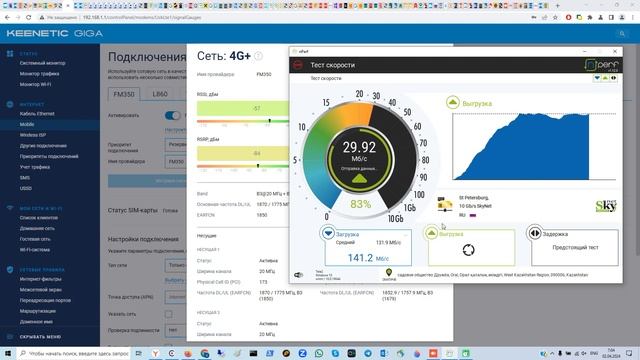Viewport: 640px width, 360px height.
Task: Click the Keenetic GIGA logo
Action: coord(55,33)
